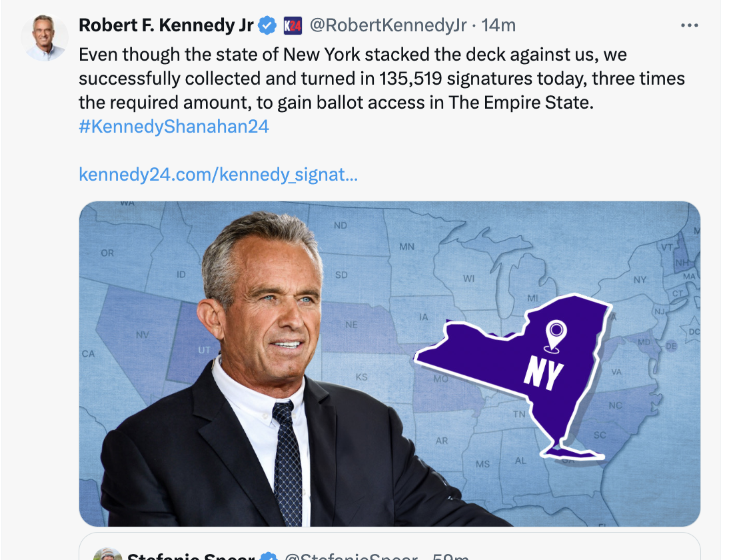Image resolution: width=729 pixels, height=560 pixels.
Task: Click the tweet text about New York signatures
Action: point(381,79)
